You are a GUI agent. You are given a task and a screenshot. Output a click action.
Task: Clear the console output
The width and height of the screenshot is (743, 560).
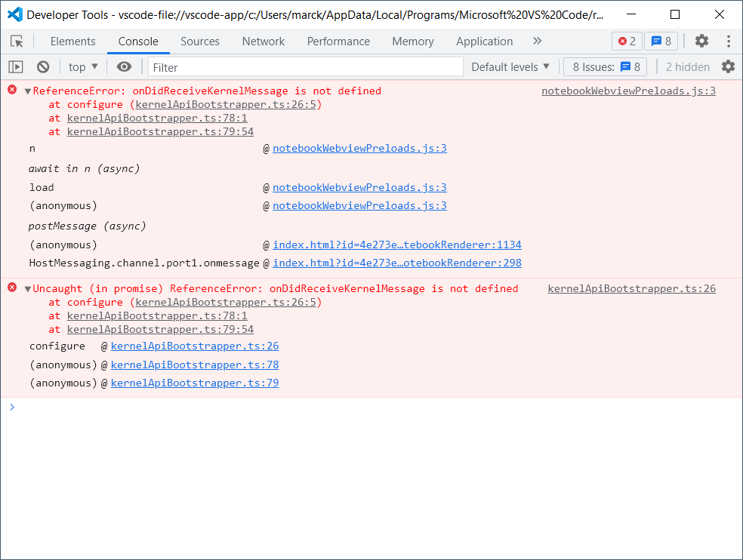click(x=43, y=66)
